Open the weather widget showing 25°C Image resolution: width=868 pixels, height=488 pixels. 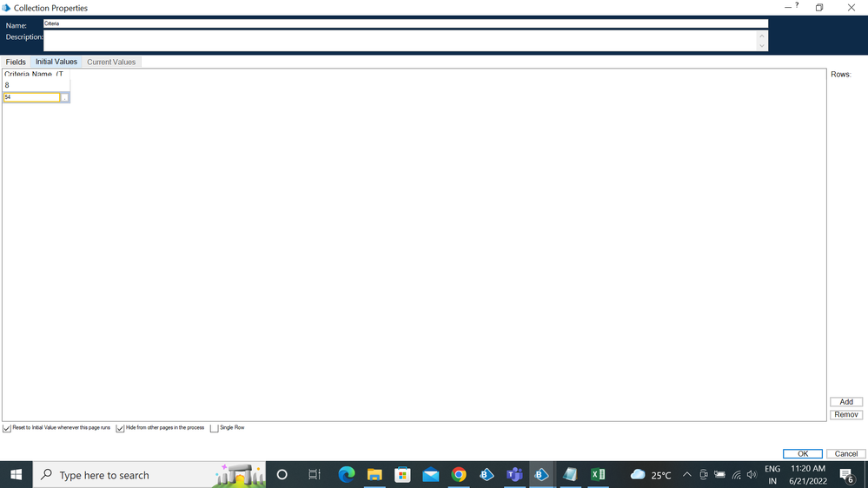pyautogui.click(x=651, y=475)
